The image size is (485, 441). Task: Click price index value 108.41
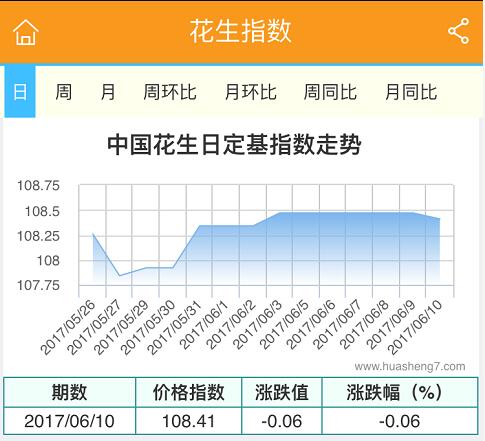click(189, 421)
